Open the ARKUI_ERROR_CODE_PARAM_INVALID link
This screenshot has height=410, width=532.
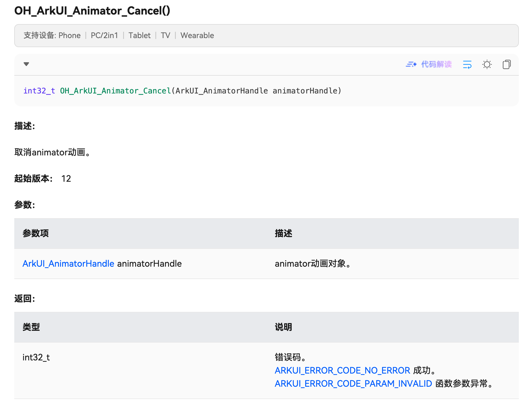pyautogui.click(x=353, y=384)
